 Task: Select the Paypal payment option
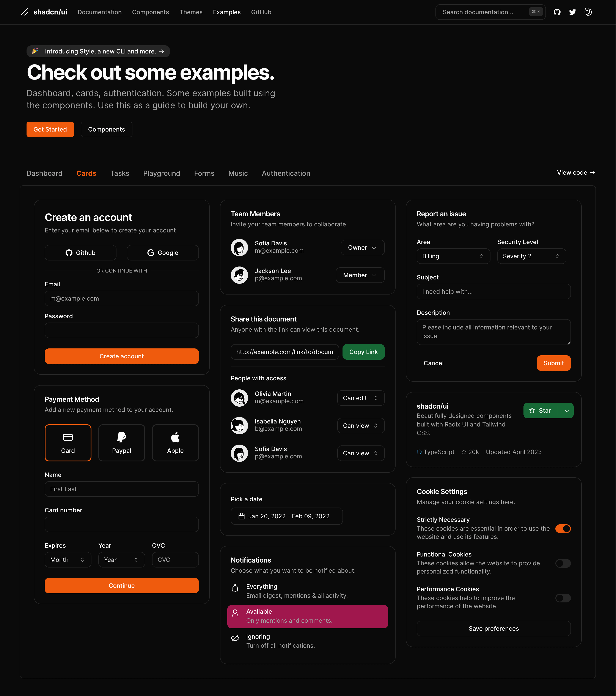tap(122, 443)
